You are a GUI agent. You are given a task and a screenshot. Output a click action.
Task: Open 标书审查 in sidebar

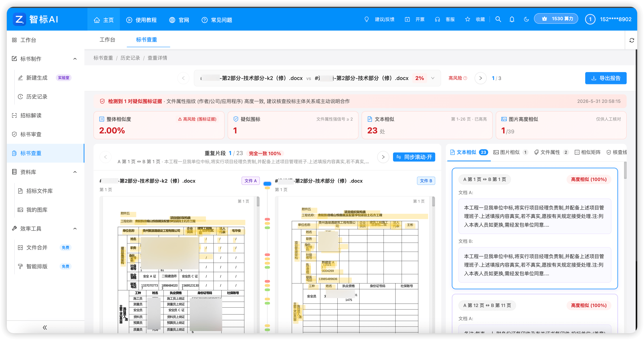click(45, 135)
